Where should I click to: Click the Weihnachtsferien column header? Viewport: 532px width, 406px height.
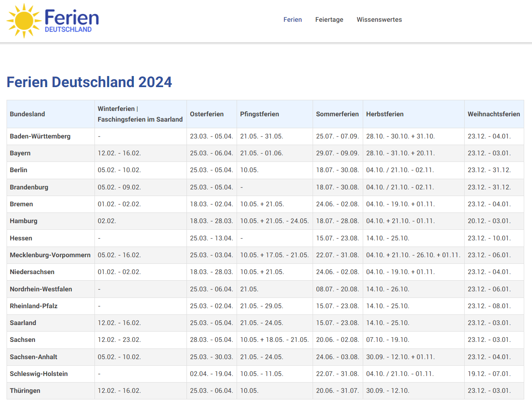tap(493, 114)
